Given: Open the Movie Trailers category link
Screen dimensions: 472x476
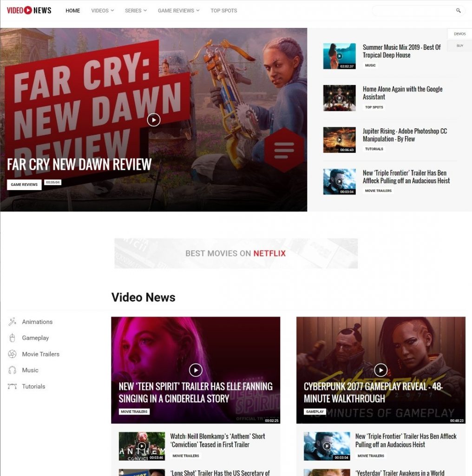Looking at the screenshot, I should pyautogui.click(x=40, y=354).
